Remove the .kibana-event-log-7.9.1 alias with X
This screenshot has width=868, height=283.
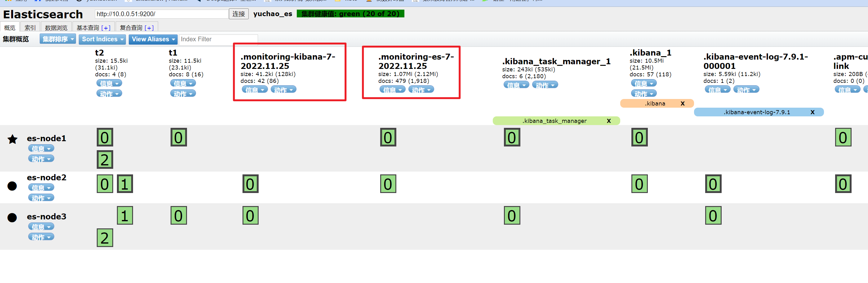coord(812,112)
